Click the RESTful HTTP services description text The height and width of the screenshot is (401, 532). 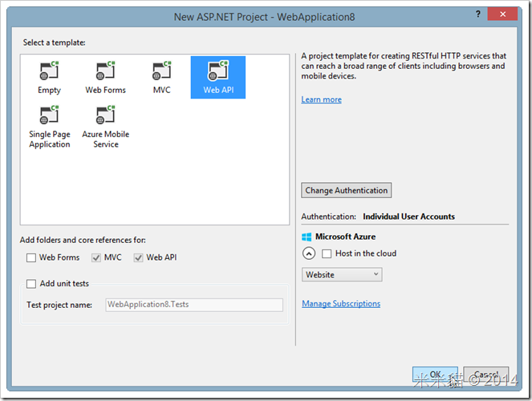[x=404, y=66]
